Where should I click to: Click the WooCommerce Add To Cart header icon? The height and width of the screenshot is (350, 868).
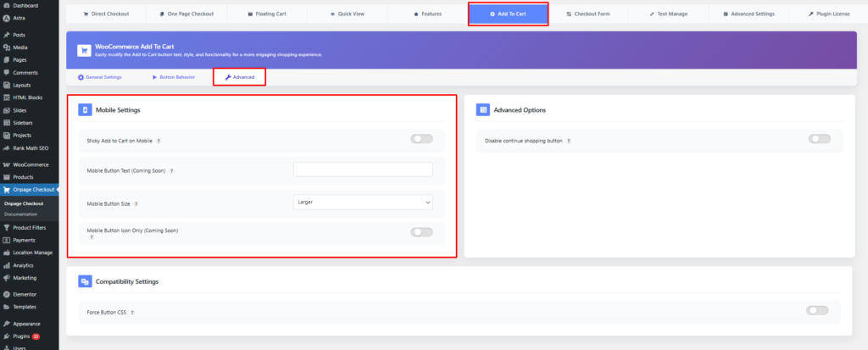pyautogui.click(x=84, y=51)
